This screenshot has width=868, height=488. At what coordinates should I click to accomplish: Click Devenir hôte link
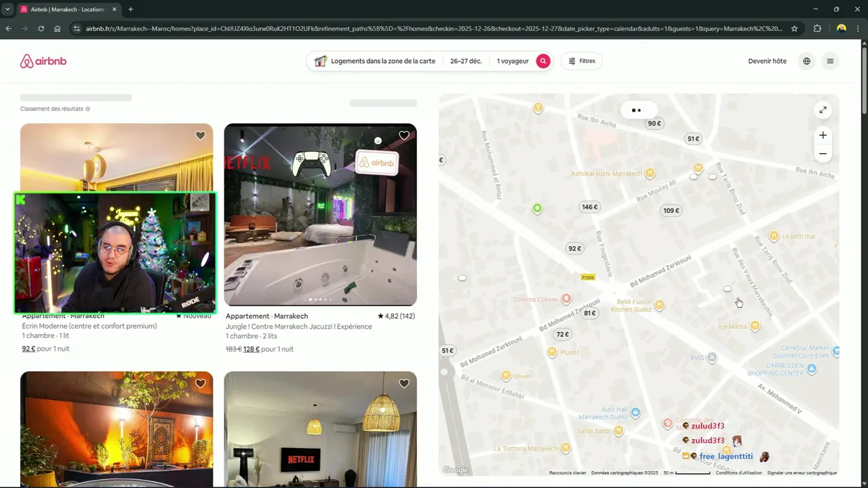767,61
